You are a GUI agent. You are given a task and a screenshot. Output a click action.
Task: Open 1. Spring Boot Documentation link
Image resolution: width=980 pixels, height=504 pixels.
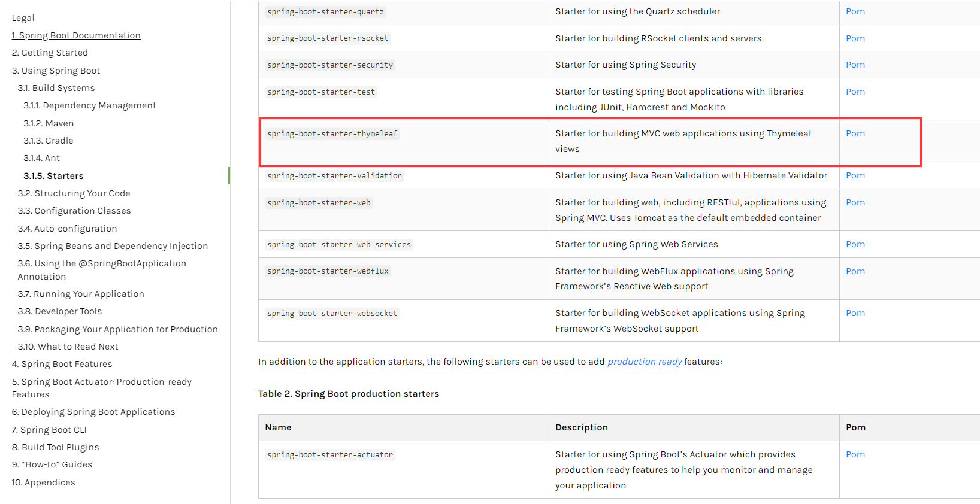click(x=76, y=35)
